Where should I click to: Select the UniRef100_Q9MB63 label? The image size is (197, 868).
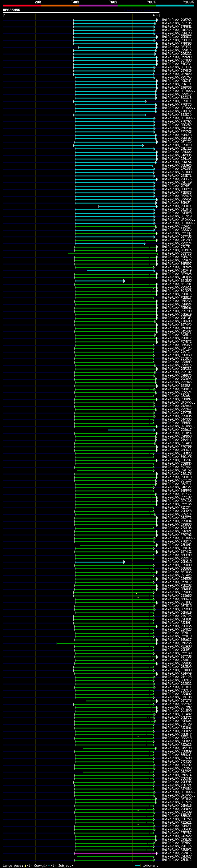177,436
